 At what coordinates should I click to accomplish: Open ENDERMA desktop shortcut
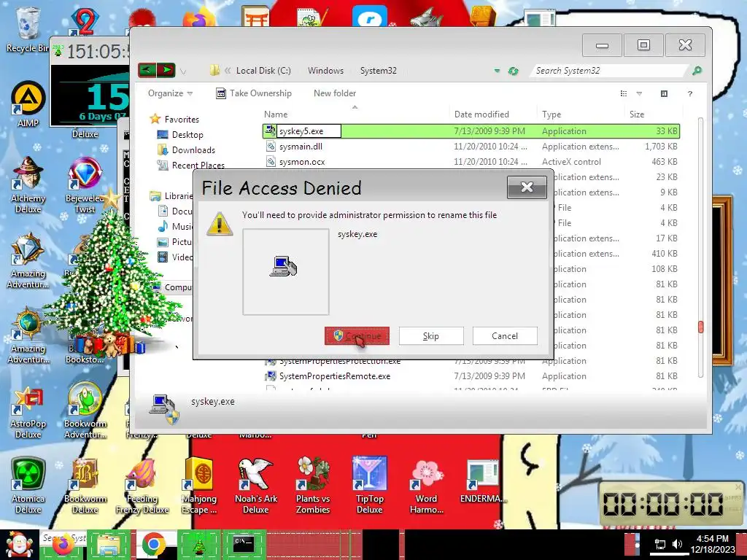pyautogui.click(x=483, y=482)
